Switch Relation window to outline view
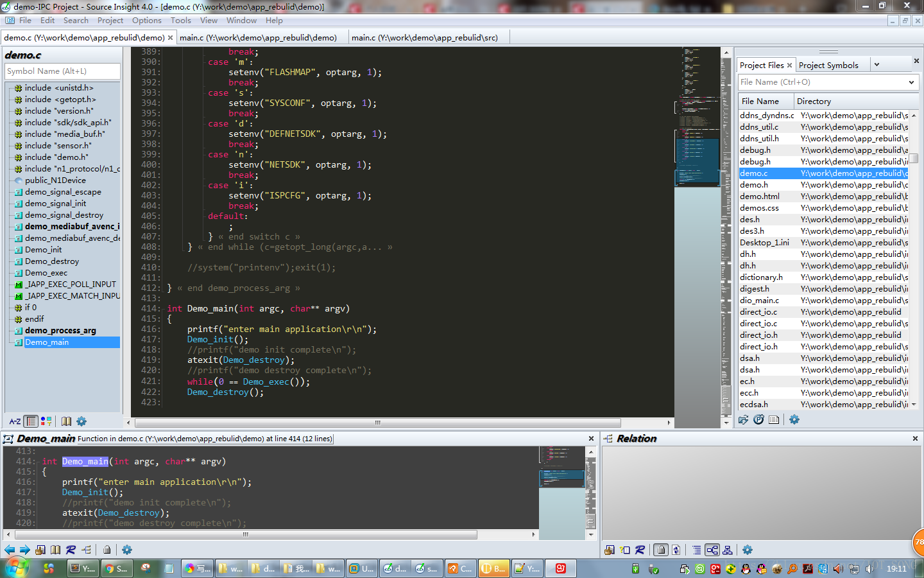 pos(697,550)
